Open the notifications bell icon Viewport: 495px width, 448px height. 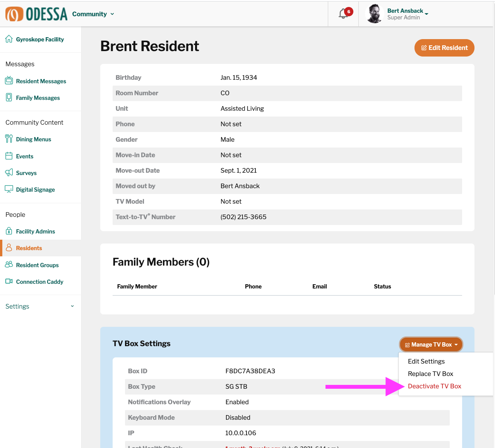343,14
